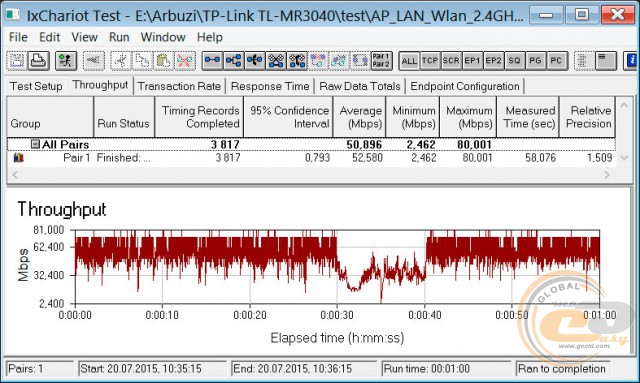Toggle the SQ filter button
The height and width of the screenshot is (383, 640).
click(515, 61)
